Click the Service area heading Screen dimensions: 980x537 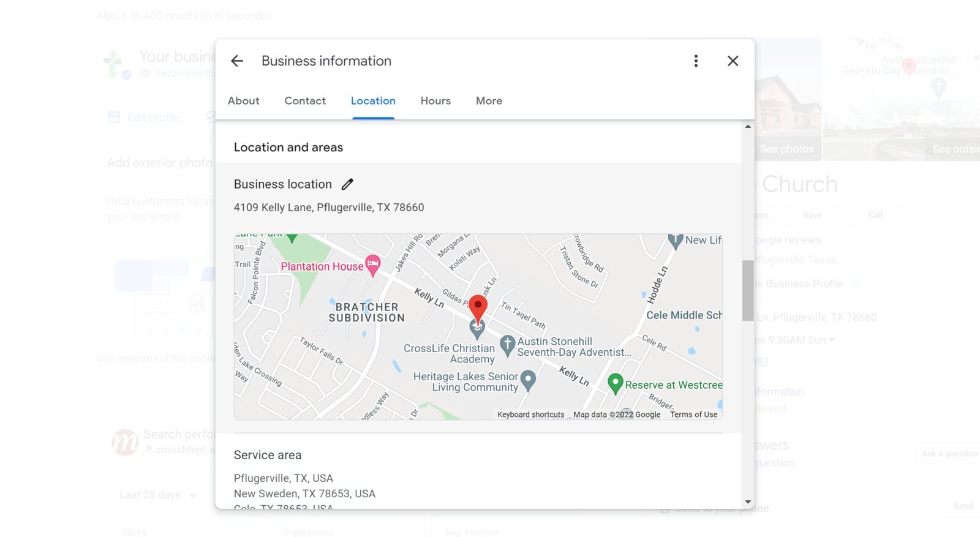click(x=268, y=455)
